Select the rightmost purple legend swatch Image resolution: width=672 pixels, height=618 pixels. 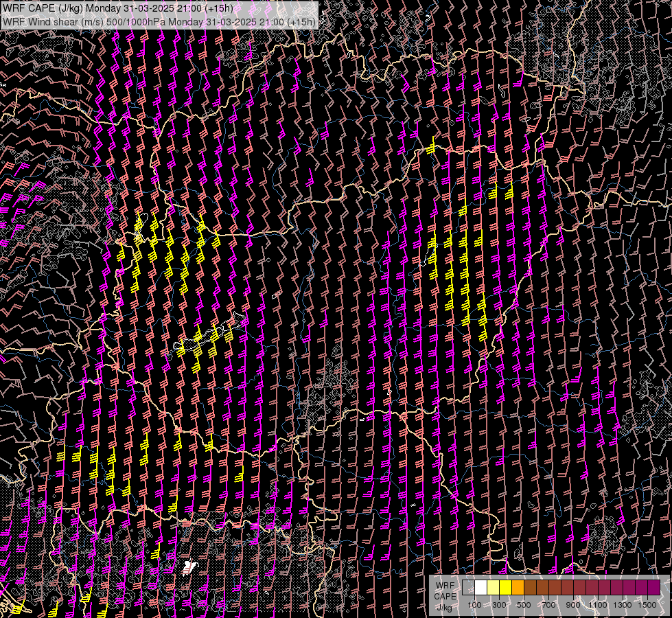point(653,588)
